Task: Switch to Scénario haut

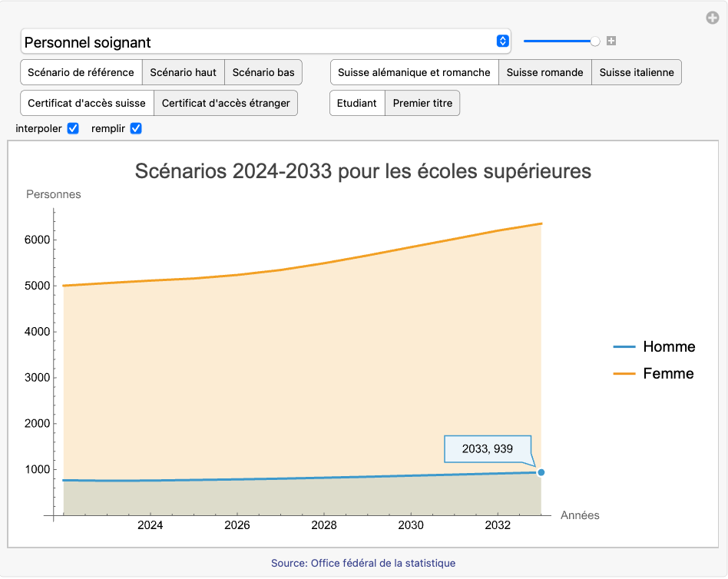Action: (183, 73)
